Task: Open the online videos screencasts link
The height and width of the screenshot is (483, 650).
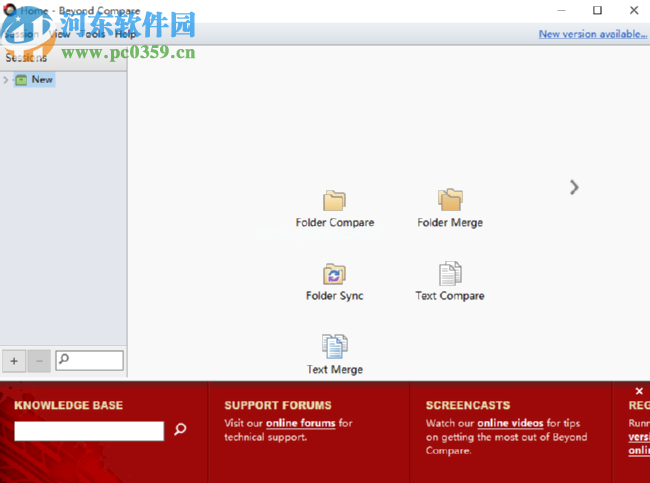Action: (x=510, y=423)
